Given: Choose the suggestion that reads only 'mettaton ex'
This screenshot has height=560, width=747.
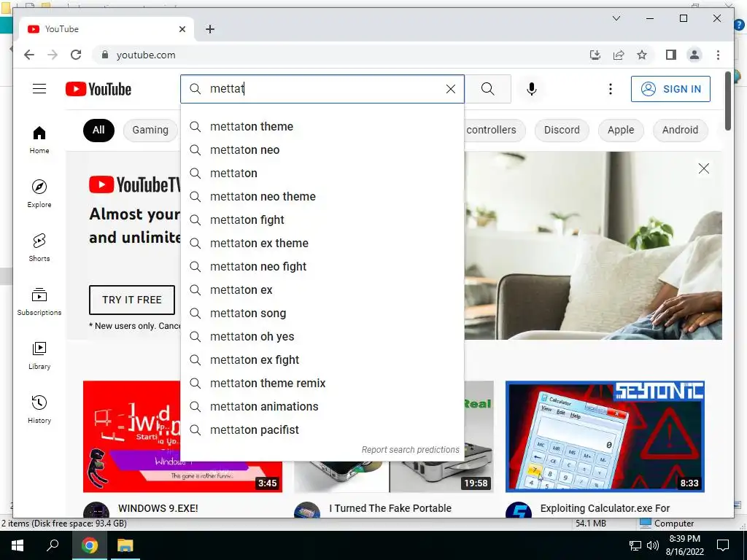Looking at the screenshot, I should click(322, 290).
